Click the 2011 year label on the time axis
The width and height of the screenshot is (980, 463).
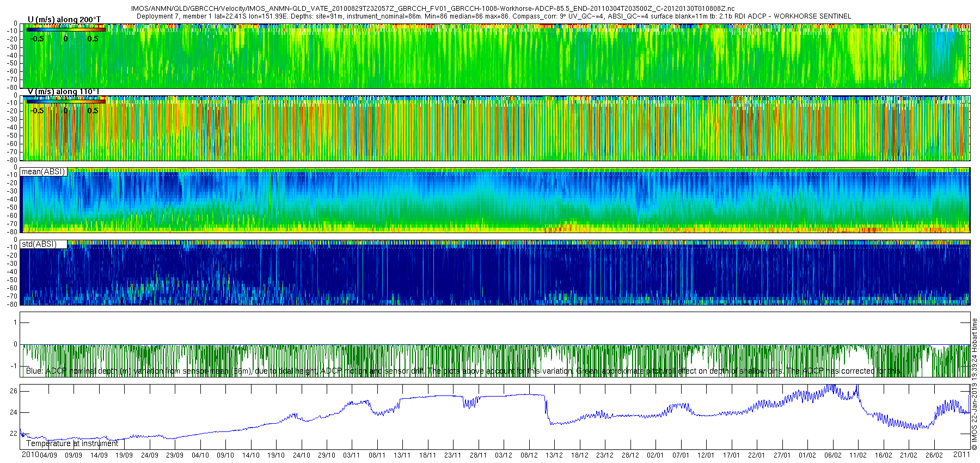[962, 454]
